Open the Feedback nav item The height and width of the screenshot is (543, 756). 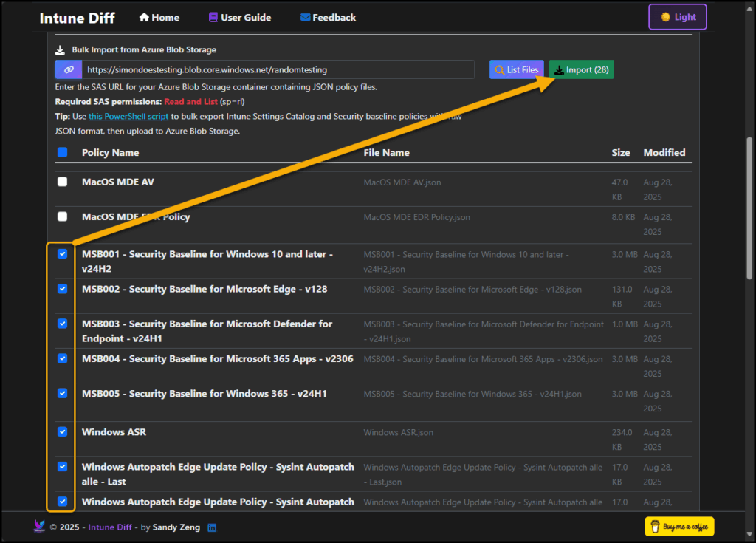tap(328, 18)
